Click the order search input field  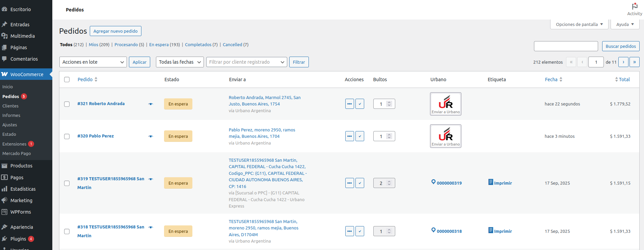[566, 46]
